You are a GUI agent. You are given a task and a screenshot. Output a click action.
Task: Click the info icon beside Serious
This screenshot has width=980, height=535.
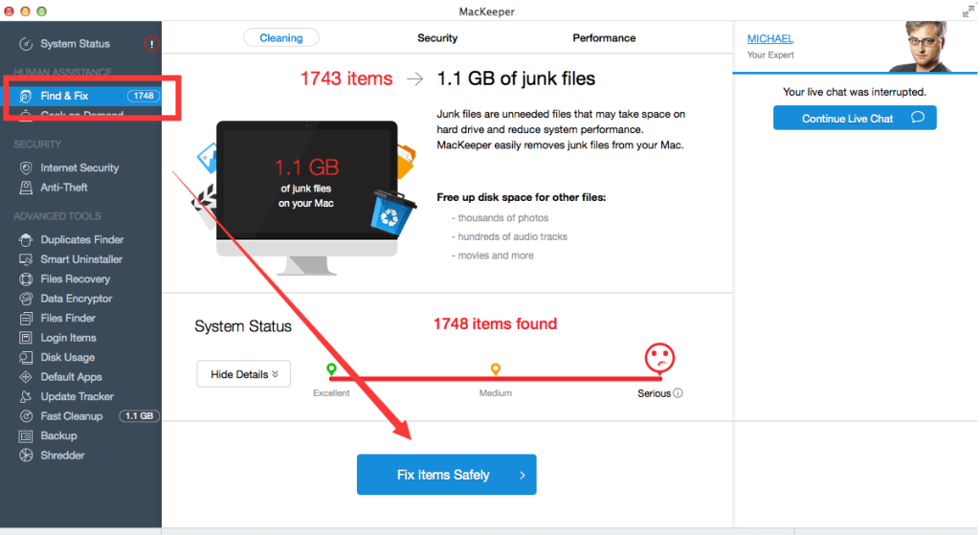679,393
